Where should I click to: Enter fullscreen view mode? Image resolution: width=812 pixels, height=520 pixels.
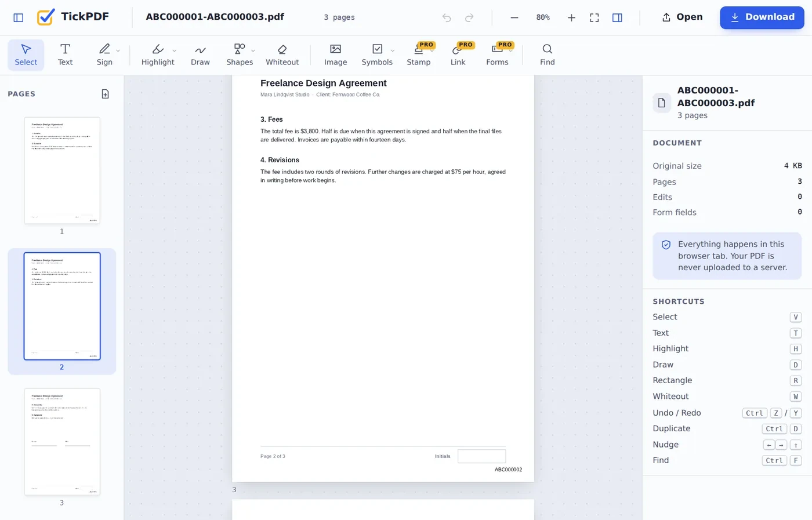[x=594, y=17]
